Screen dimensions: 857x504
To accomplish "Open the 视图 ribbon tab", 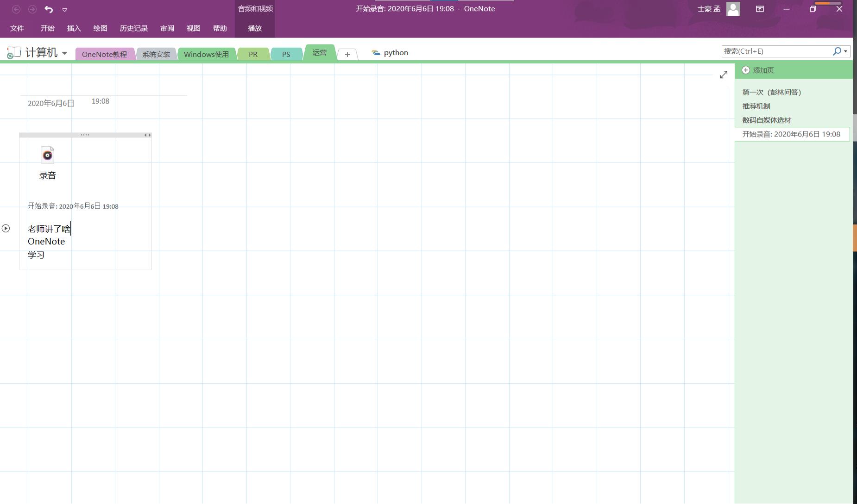I will point(193,28).
